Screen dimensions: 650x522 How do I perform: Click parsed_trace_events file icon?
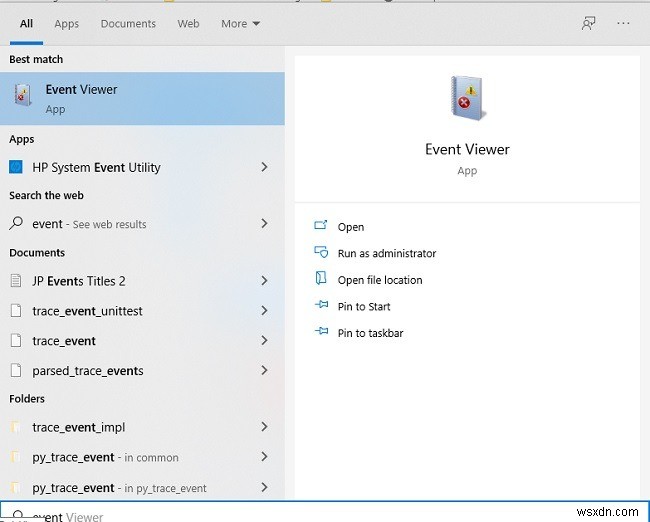point(16,370)
